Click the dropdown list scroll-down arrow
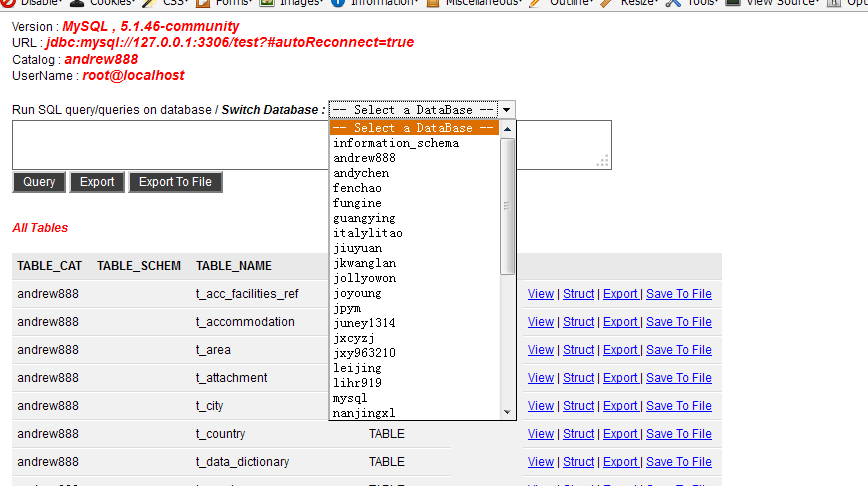The width and height of the screenshot is (868, 486). pyautogui.click(x=508, y=412)
